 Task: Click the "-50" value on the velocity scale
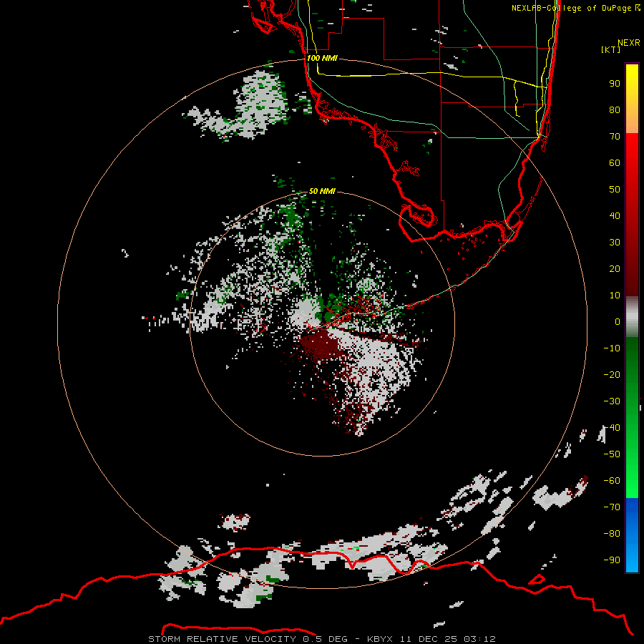coord(612,454)
